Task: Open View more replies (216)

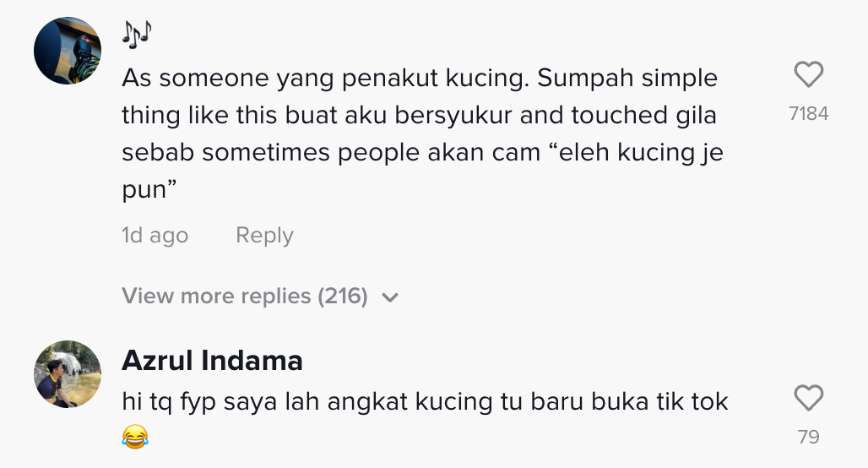Action: (x=245, y=297)
